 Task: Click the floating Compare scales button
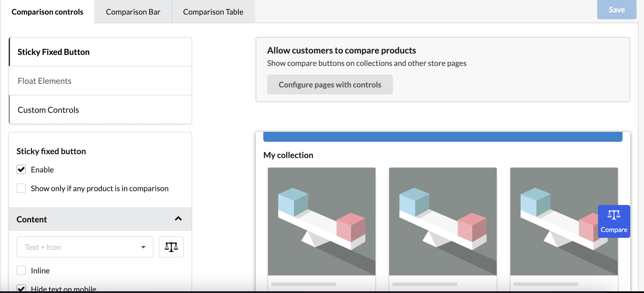tap(614, 221)
